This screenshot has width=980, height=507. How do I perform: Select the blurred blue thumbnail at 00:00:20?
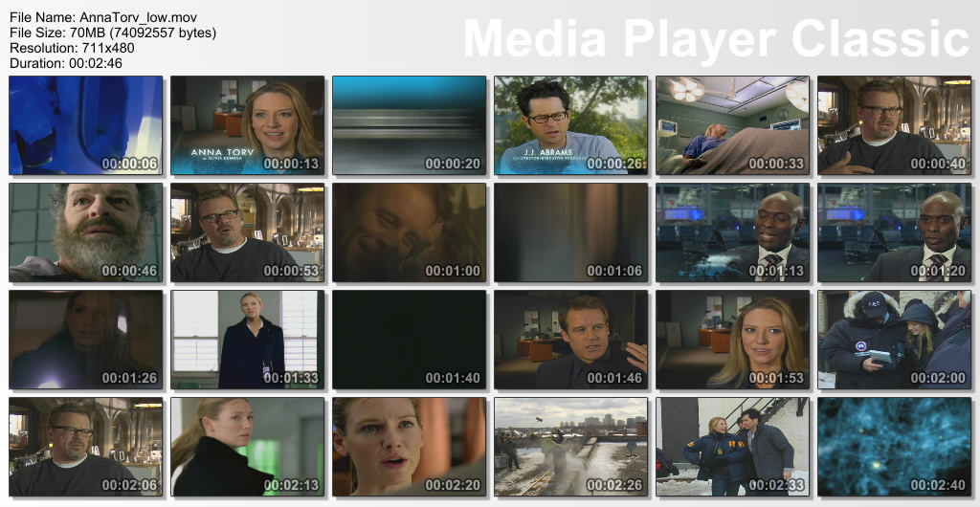click(x=409, y=125)
